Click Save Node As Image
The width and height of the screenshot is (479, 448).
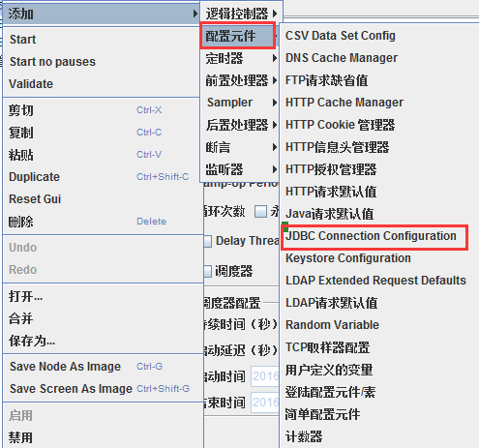[65, 367]
